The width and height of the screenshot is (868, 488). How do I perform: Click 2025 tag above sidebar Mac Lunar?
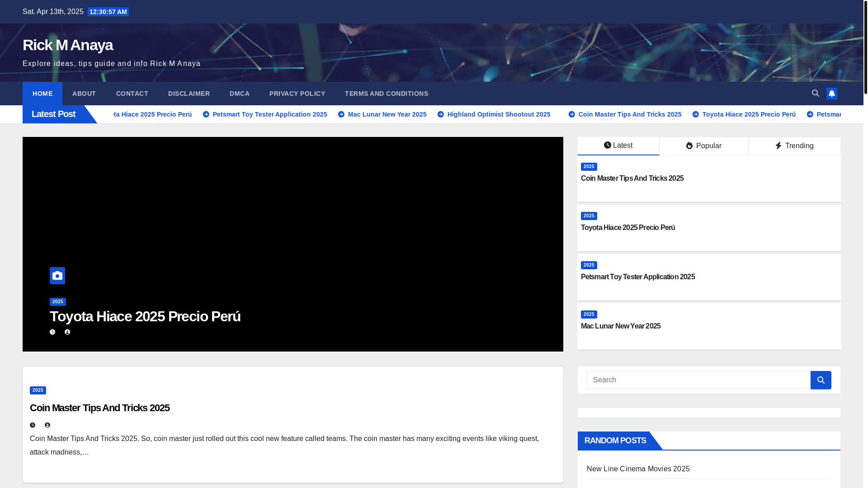[x=589, y=314]
